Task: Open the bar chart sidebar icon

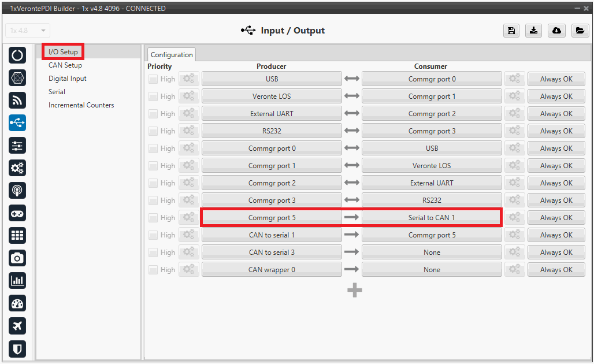Action: coord(17,281)
